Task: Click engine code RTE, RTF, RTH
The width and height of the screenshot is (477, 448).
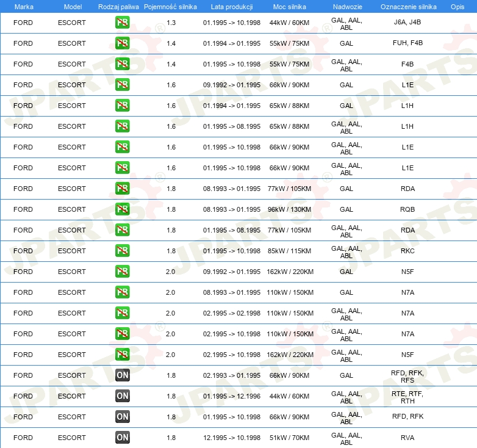Action: pyautogui.click(x=407, y=397)
